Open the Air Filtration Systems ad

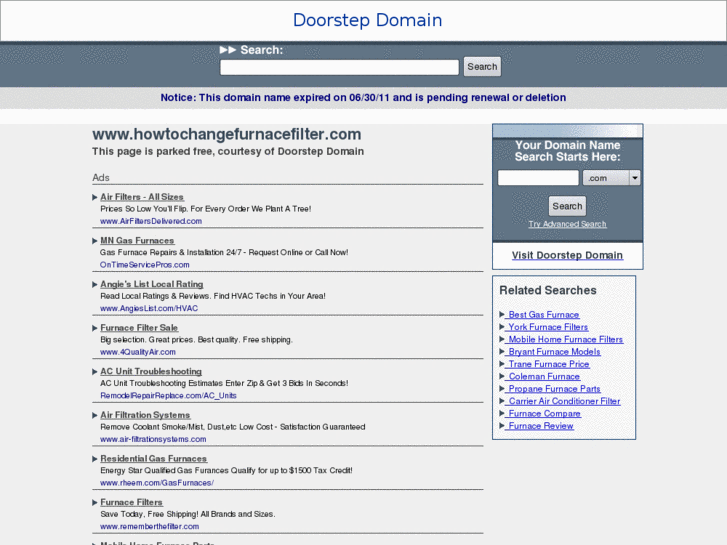pos(145,415)
